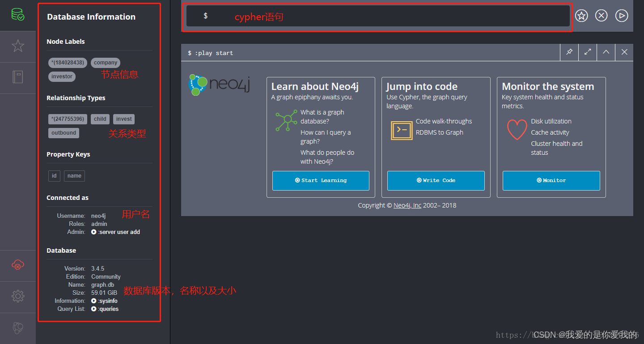The height and width of the screenshot is (344, 644).
Task: Run the :sysinfo command link
Action: coord(104,301)
